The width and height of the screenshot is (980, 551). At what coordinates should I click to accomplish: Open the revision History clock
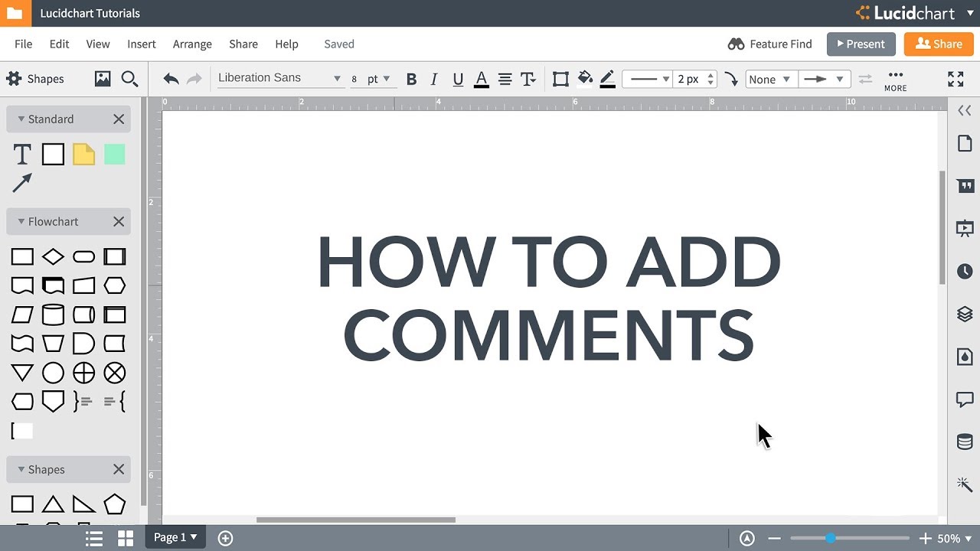964,271
